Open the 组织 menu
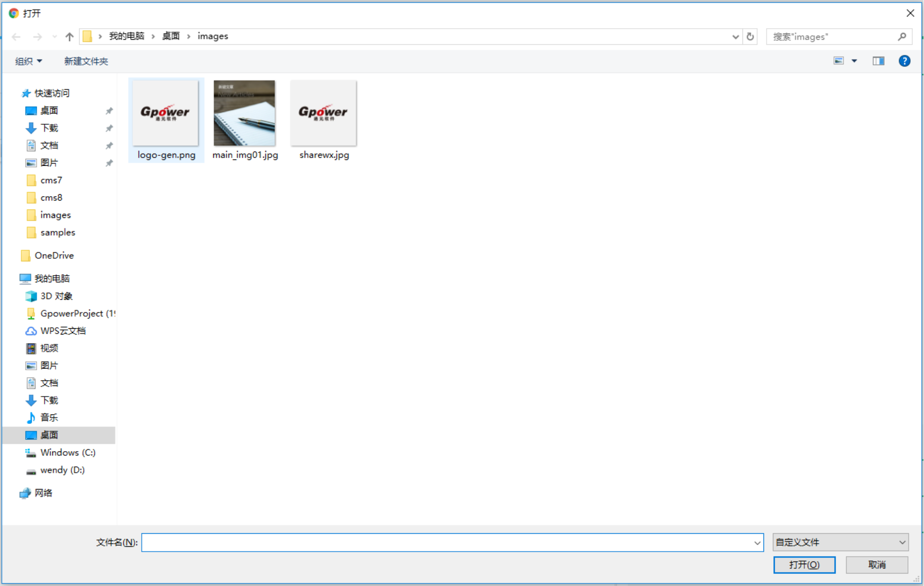 28,61
